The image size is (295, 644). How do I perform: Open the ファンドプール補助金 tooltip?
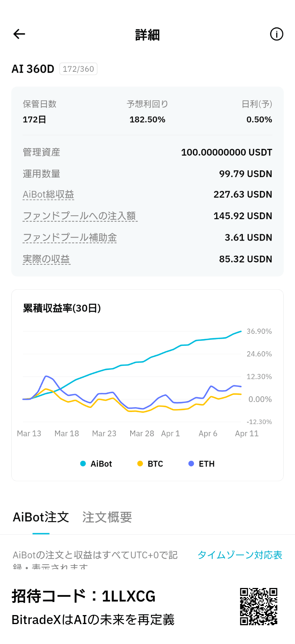pyautogui.click(x=70, y=237)
